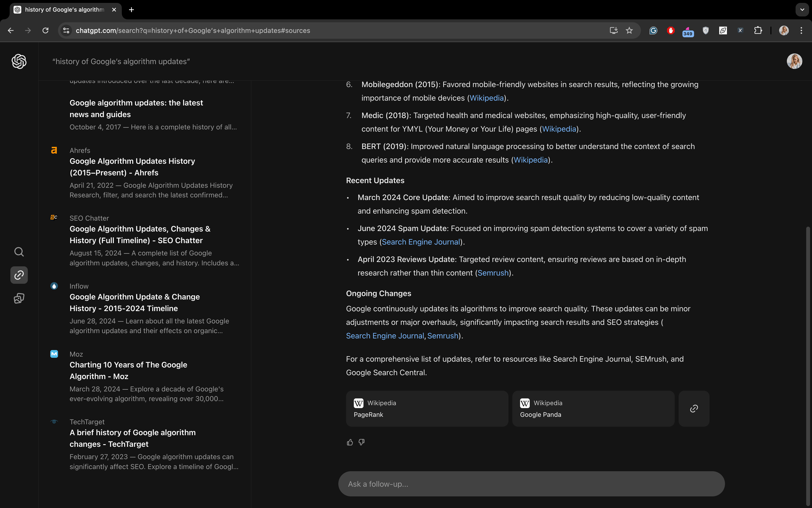Open ChatGPT account avatar at top right
This screenshot has height=508, width=812.
[x=795, y=61]
